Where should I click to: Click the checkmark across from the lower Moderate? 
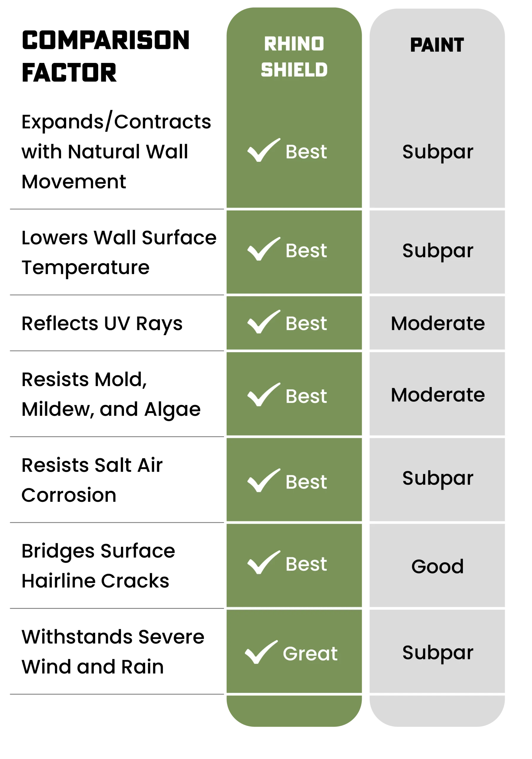(263, 395)
